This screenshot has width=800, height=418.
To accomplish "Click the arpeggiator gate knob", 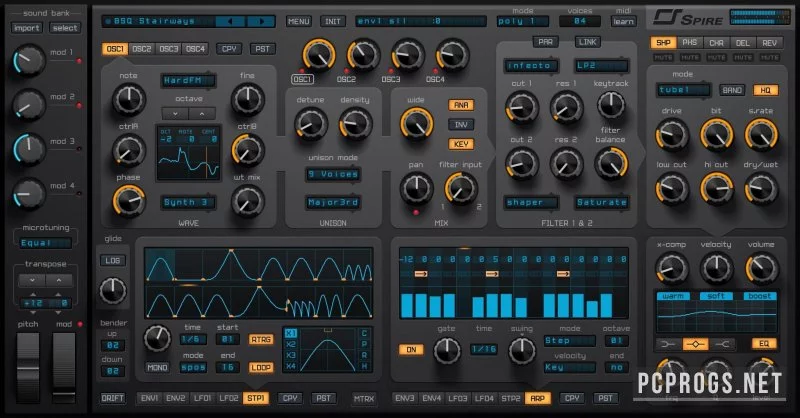I will (446, 351).
